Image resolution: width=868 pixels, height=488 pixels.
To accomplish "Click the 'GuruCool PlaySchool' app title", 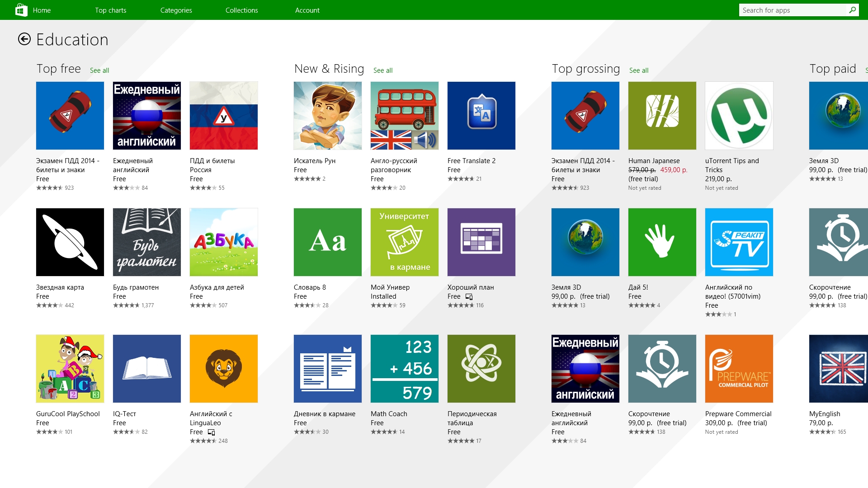I will (68, 414).
